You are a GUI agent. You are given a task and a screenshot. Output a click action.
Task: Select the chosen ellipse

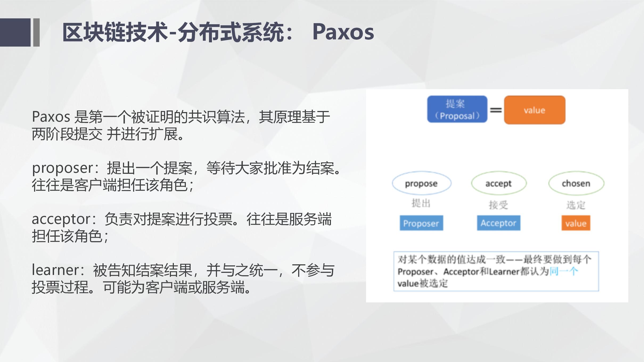(576, 183)
